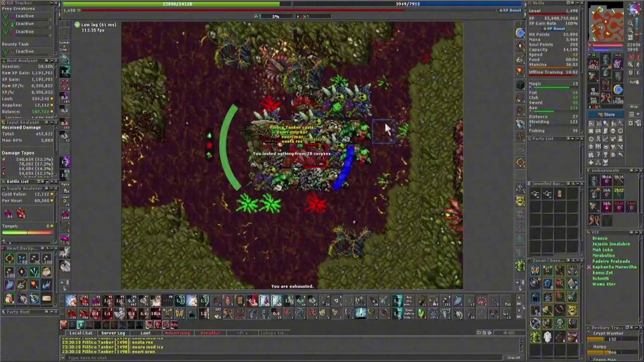
Task: Switch to Server Log tab
Action: pos(113,333)
